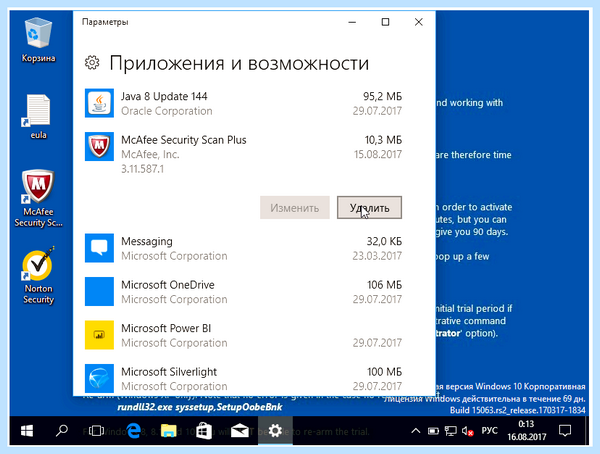Open the Windows Start menu

27,431
